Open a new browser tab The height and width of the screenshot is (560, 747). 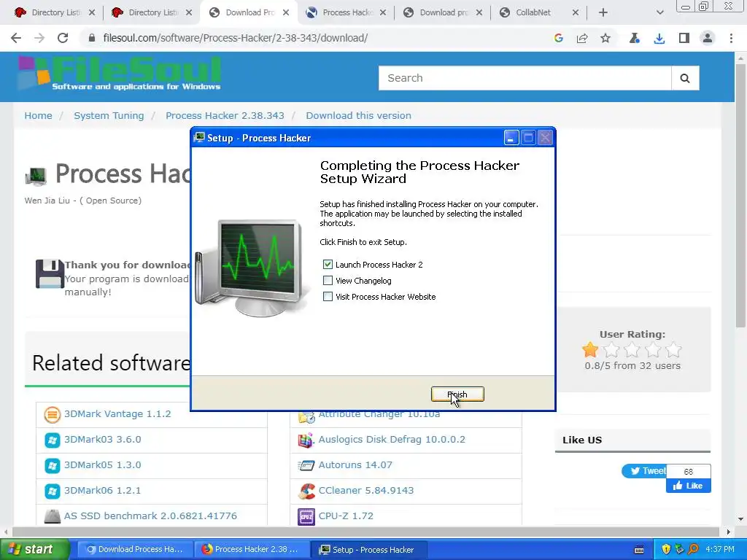tap(603, 12)
